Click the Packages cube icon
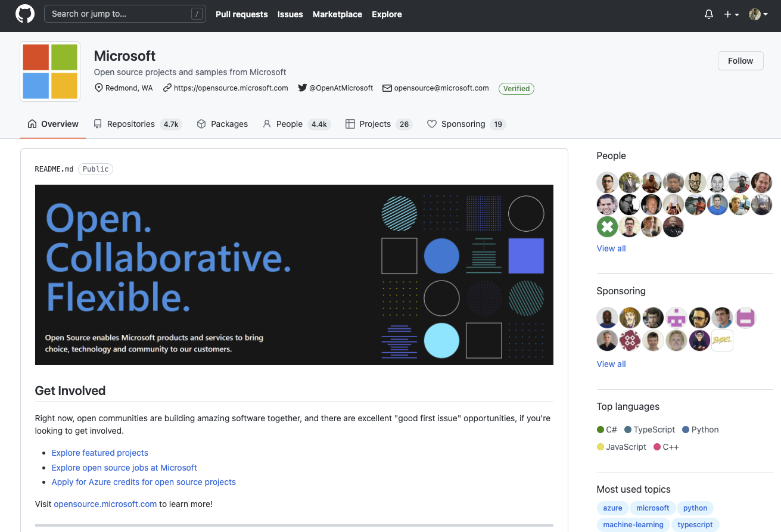The image size is (781, 532). [201, 124]
